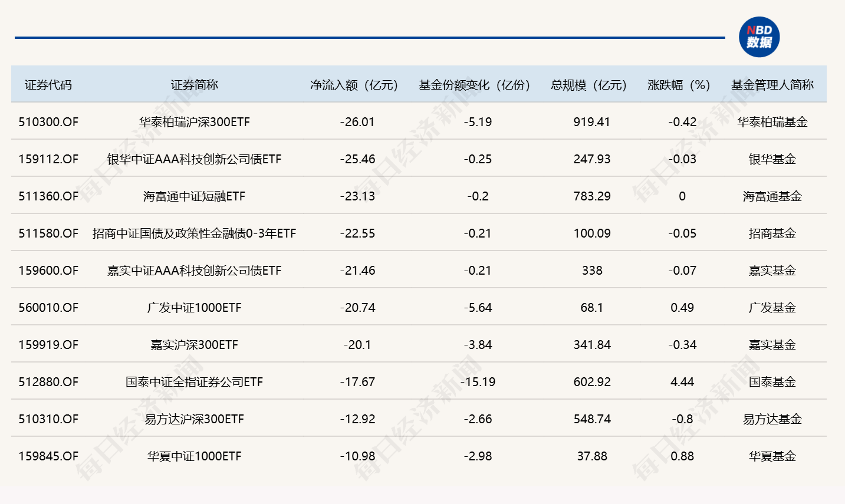The height and width of the screenshot is (504, 845).
Task: Click 海富通中证短融ETF name cell
Action: (195, 196)
